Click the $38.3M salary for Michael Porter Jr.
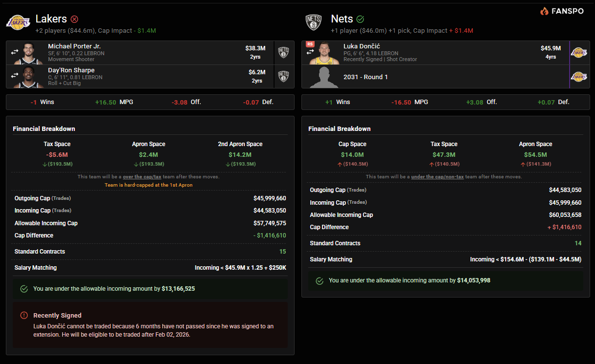 click(255, 48)
